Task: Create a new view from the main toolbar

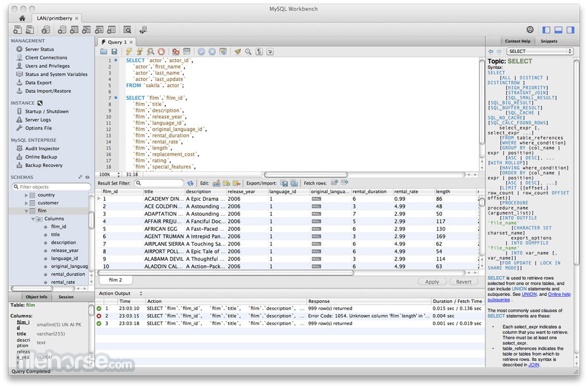Action: 87,29
